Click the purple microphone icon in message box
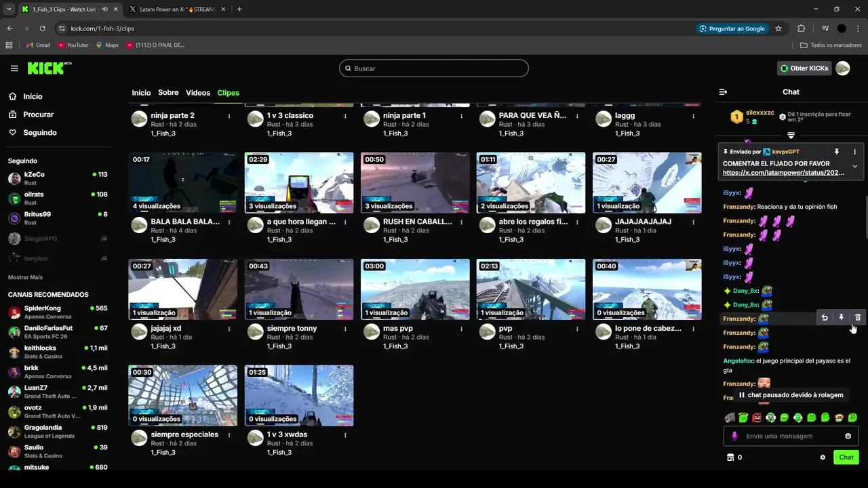 click(x=734, y=436)
